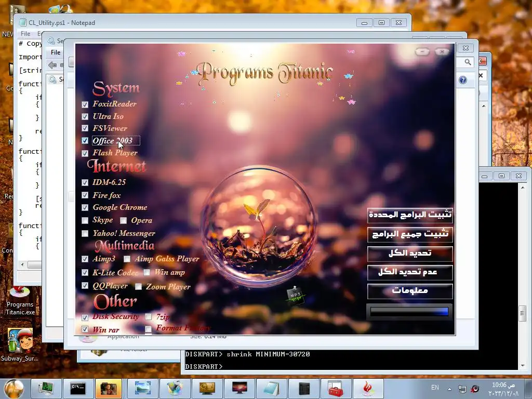This screenshot has width=532, height=399.
Task: Click تحديد الكل select all button
Action: click(x=410, y=254)
